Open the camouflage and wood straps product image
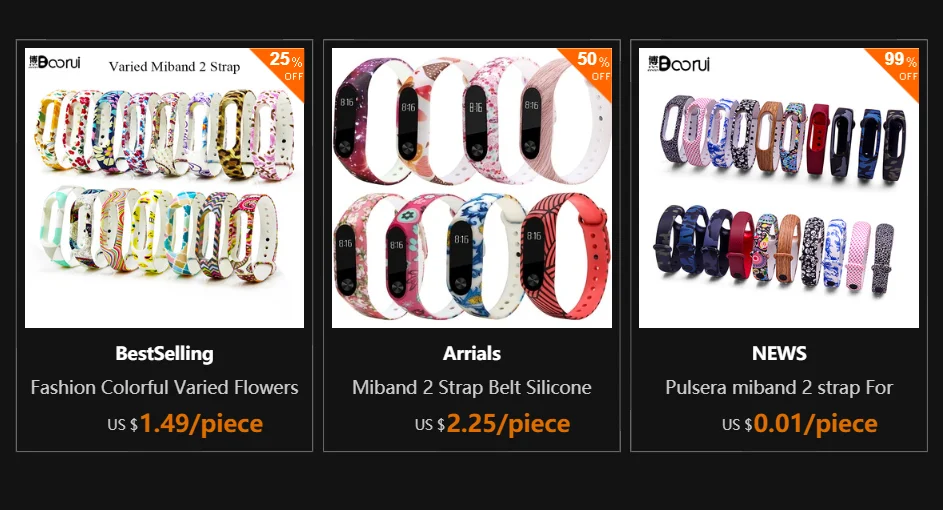Viewport: 943px width, 510px height. [779, 188]
